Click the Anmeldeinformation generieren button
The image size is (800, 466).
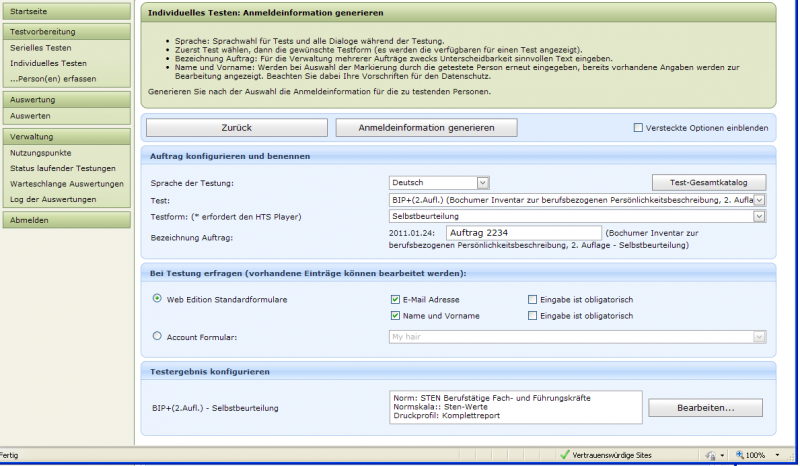(426, 128)
